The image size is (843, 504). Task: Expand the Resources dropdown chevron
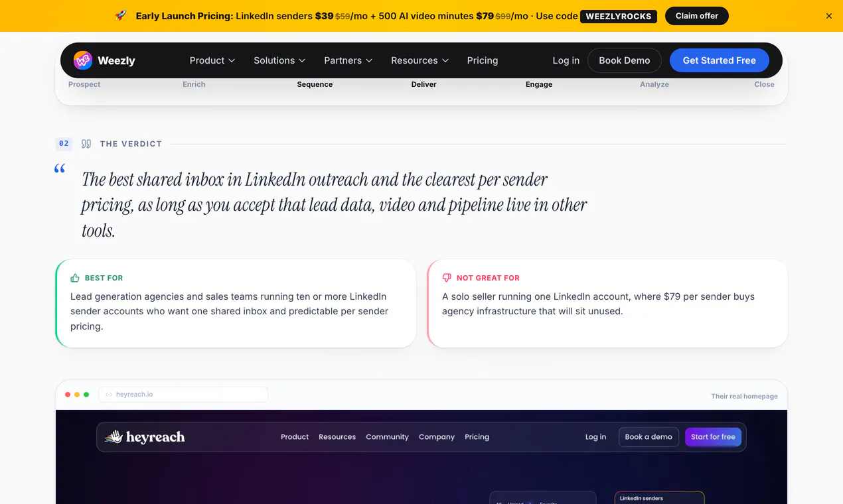445,60
